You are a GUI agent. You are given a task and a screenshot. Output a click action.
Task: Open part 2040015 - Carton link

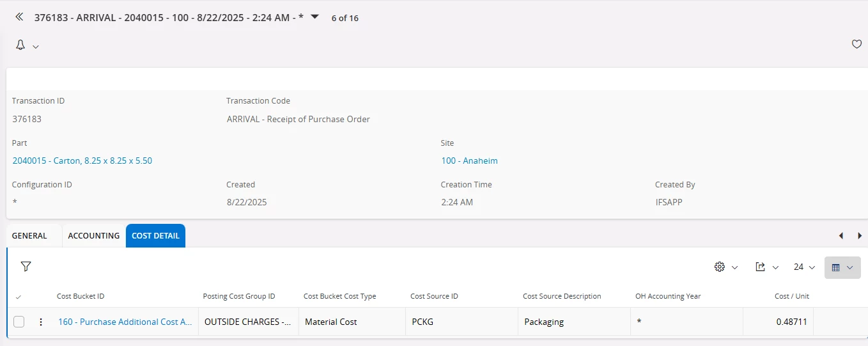(x=82, y=161)
